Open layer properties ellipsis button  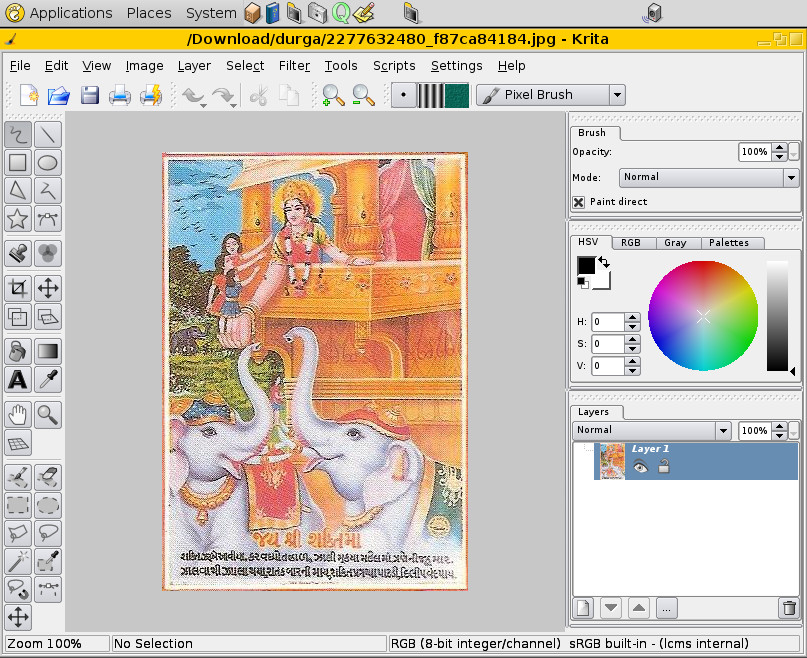click(666, 609)
